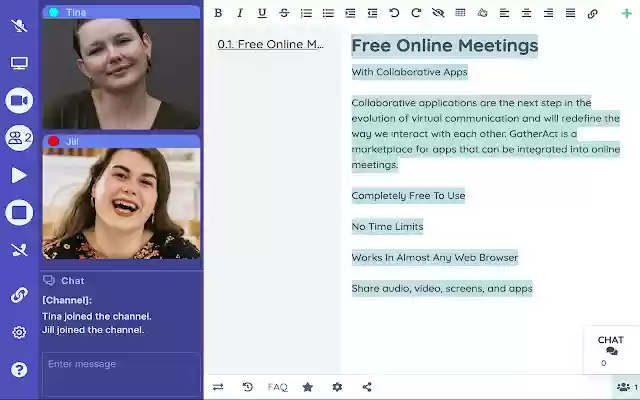The image size is (640, 400).
Task: Toggle italic formatting
Action: [x=240, y=13]
